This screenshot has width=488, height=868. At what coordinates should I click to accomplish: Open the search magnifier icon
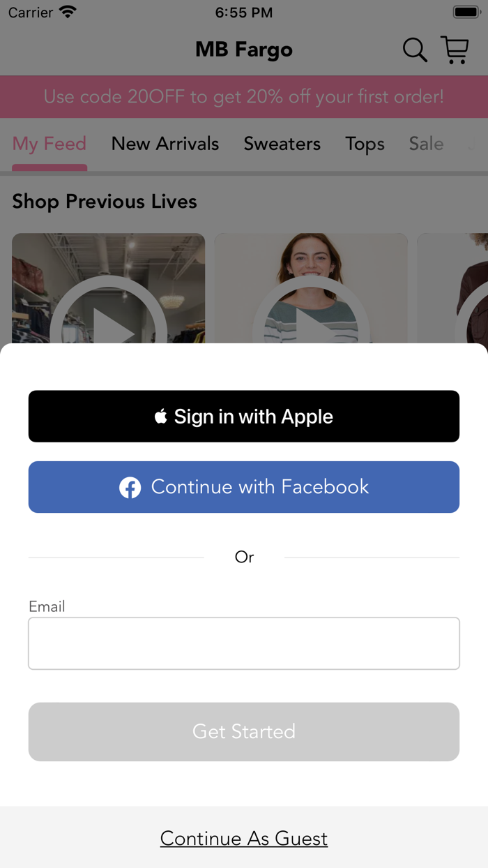(415, 50)
